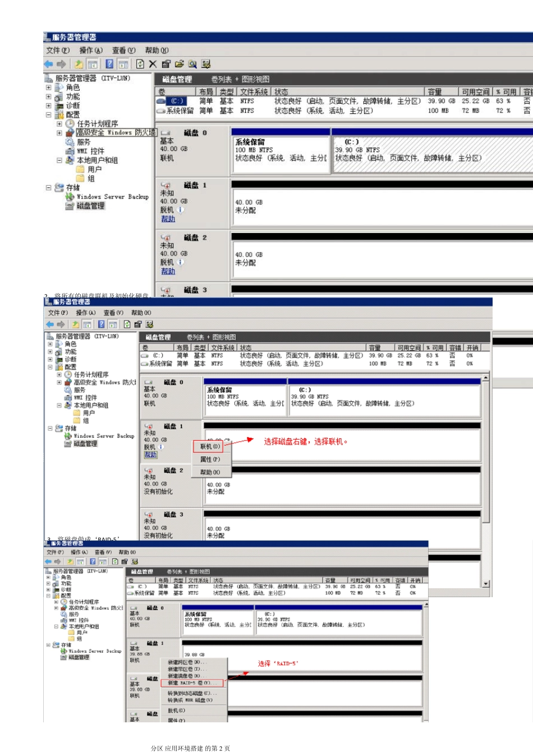Viewport: 533px width, 756px height.
Task: Click 磁盘 0 disk icon in top window
Action: [166, 133]
